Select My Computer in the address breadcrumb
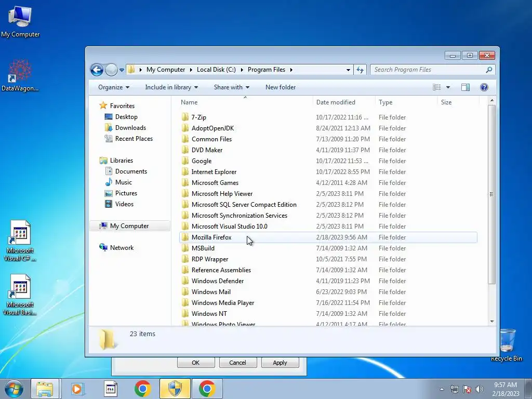This screenshot has height=399, width=532. pyautogui.click(x=166, y=70)
